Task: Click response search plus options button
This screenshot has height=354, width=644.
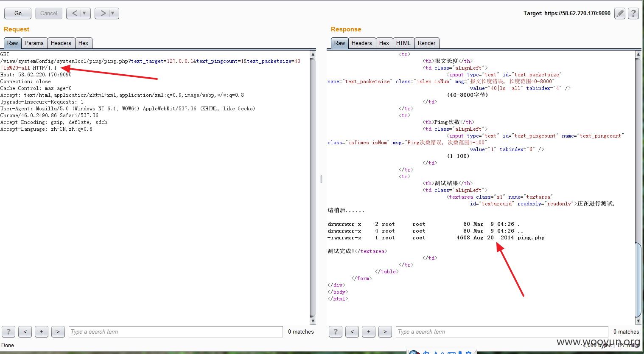Action: point(369,332)
